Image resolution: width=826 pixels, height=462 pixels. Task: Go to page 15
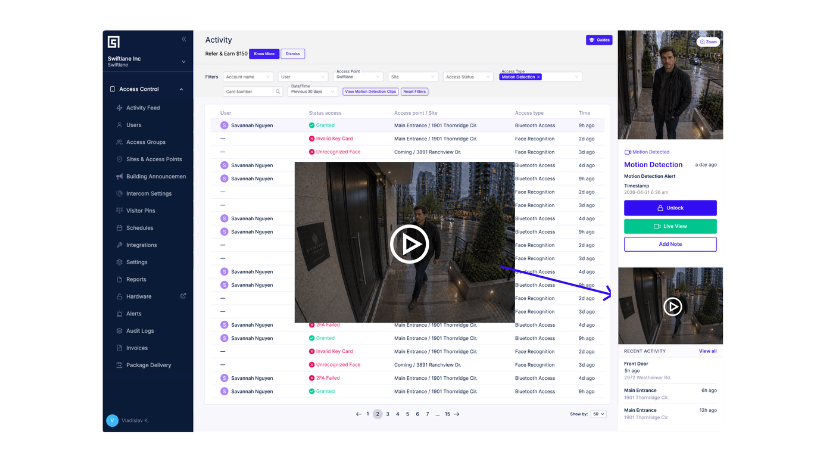tap(447, 414)
